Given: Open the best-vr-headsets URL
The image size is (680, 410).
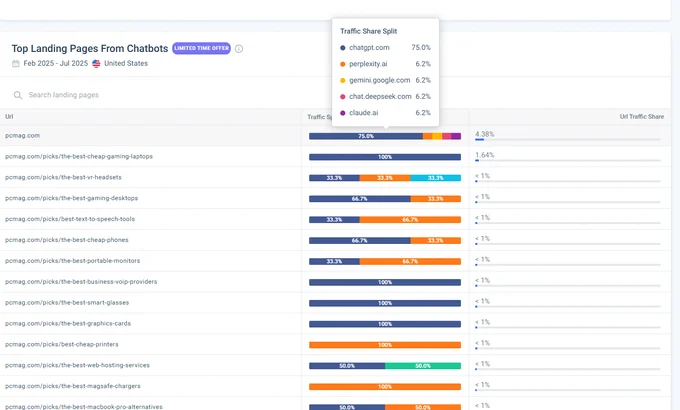Looking at the screenshot, I should pos(63,177).
